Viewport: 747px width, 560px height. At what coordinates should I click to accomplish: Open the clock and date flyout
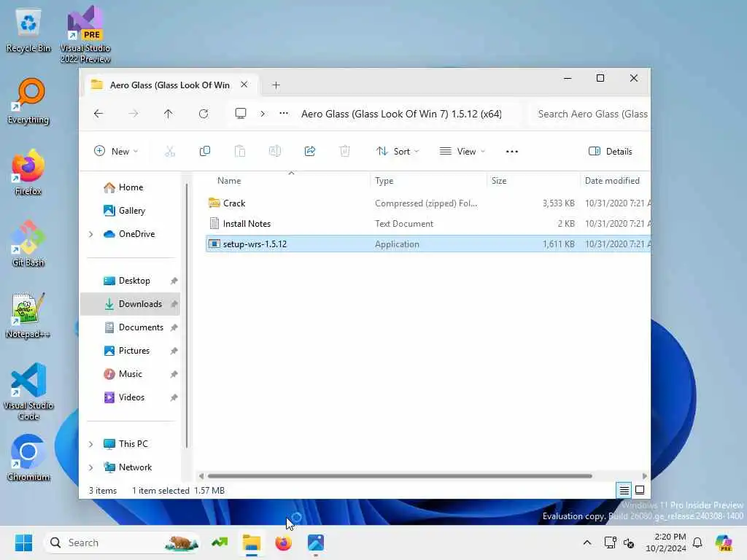pyautogui.click(x=666, y=542)
